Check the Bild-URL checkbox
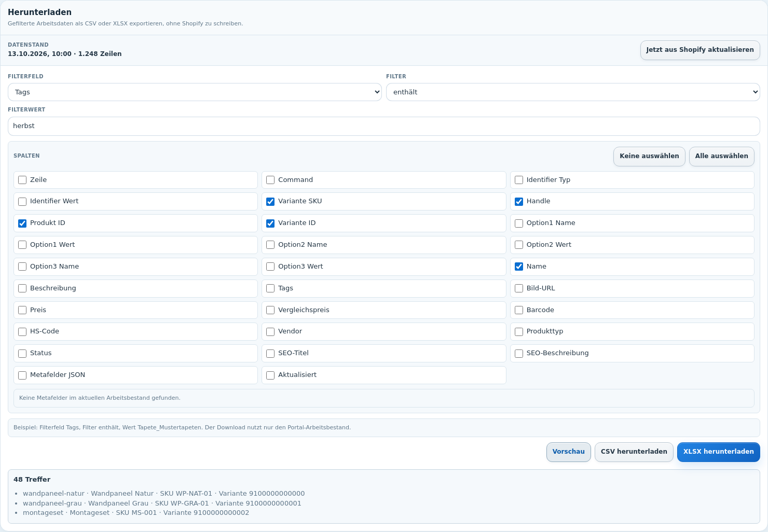The width and height of the screenshot is (768, 532). pos(519,288)
